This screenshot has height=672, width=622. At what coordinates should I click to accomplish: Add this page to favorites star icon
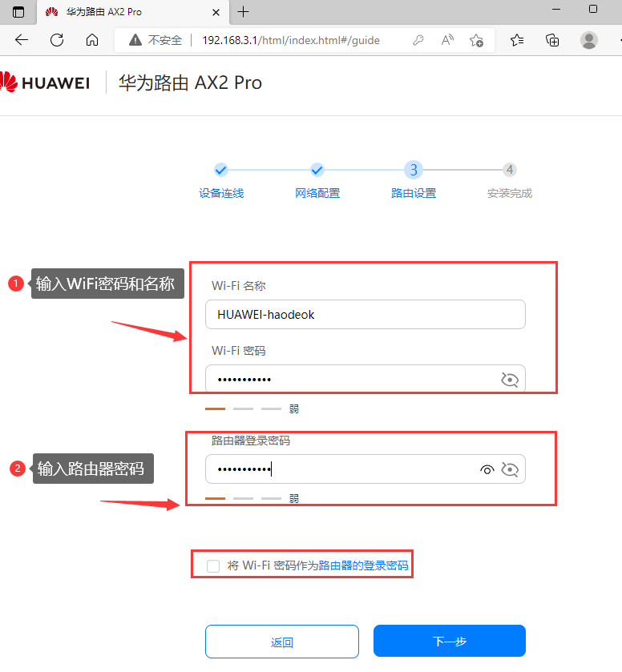point(476,40)
